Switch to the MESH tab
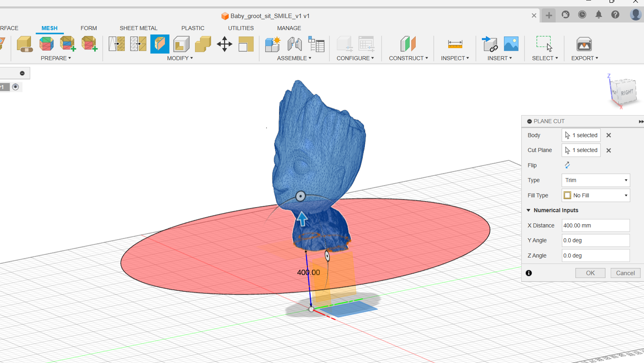Image resolution: width=644 pixels, height=363 pixels. pos(49,28)
